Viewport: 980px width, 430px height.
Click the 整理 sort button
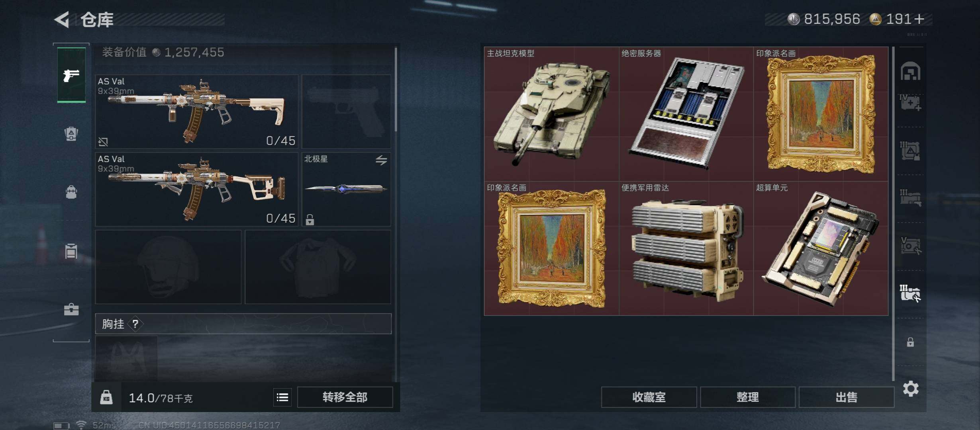[748, 397]
